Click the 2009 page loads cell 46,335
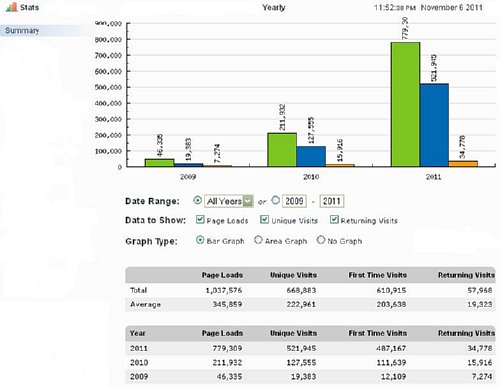This screenshot has width=500, height=388. point(230,377)
